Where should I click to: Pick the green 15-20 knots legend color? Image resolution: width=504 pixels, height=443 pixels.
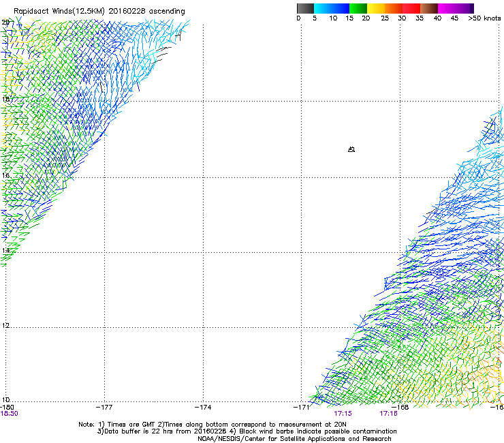point(358,8)
